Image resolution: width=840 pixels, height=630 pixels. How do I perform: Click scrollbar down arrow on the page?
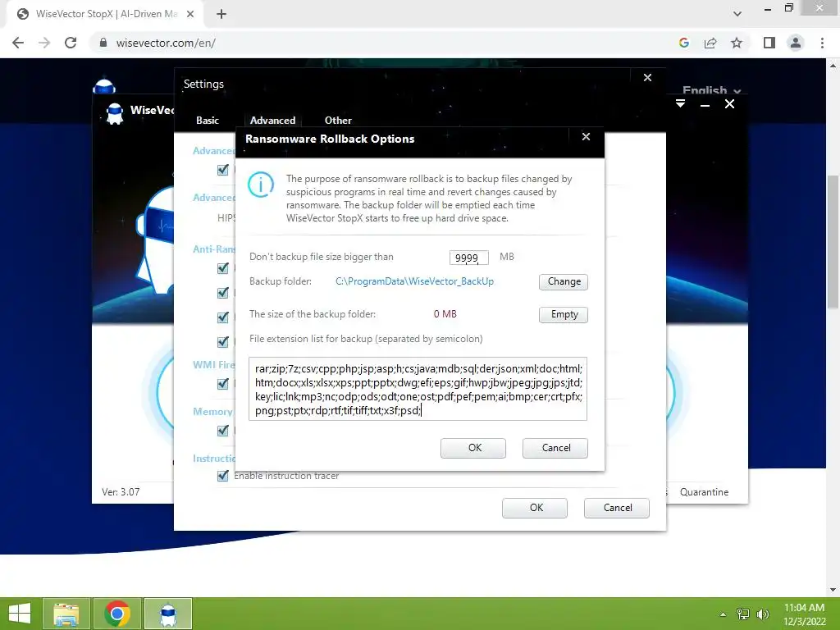pos(833,590)
